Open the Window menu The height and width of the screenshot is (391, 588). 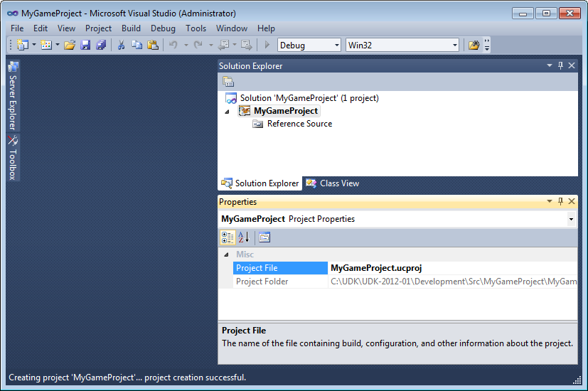coord(231,28)
